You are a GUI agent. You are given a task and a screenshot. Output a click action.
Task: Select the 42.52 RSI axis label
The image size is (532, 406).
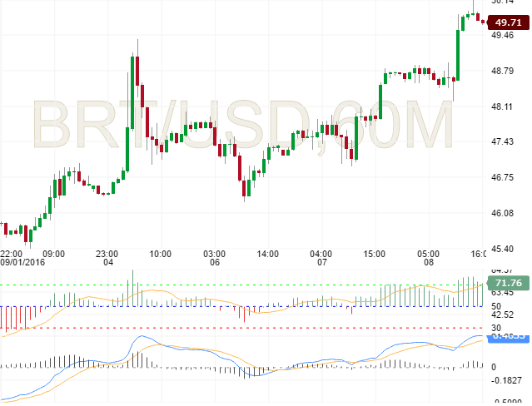click(505, 314)
